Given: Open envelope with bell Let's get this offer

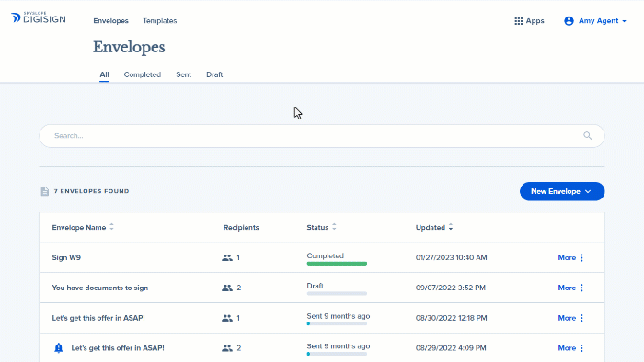Looking at the screenshot, I should (118, 348).
